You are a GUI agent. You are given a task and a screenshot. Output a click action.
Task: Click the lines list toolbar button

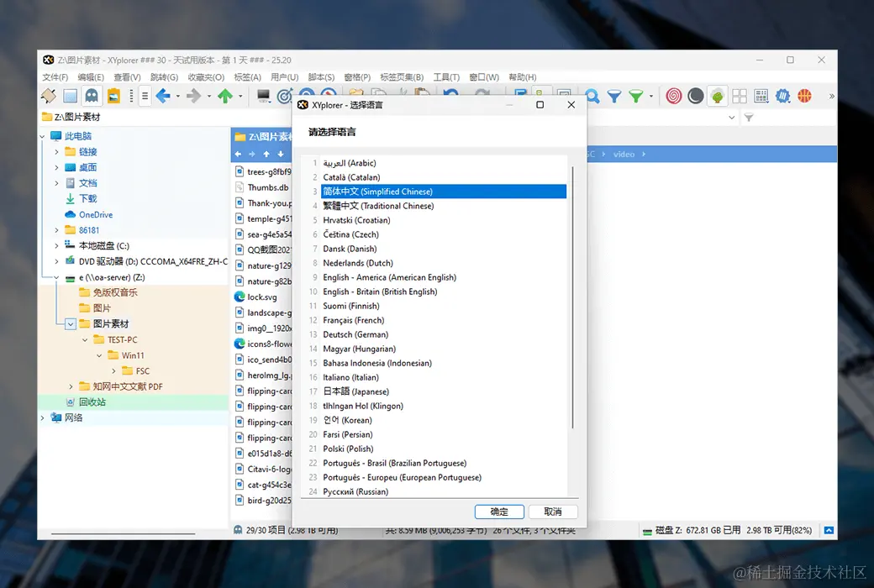tap(145, 97)
